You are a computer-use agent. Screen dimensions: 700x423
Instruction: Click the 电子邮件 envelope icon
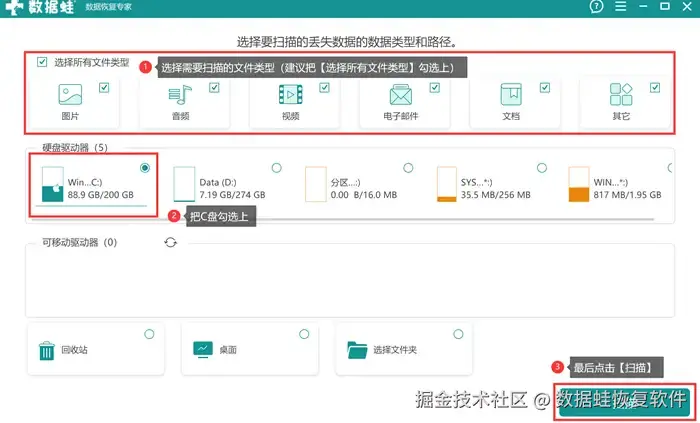pyautogui.click(x=400, y=95)
